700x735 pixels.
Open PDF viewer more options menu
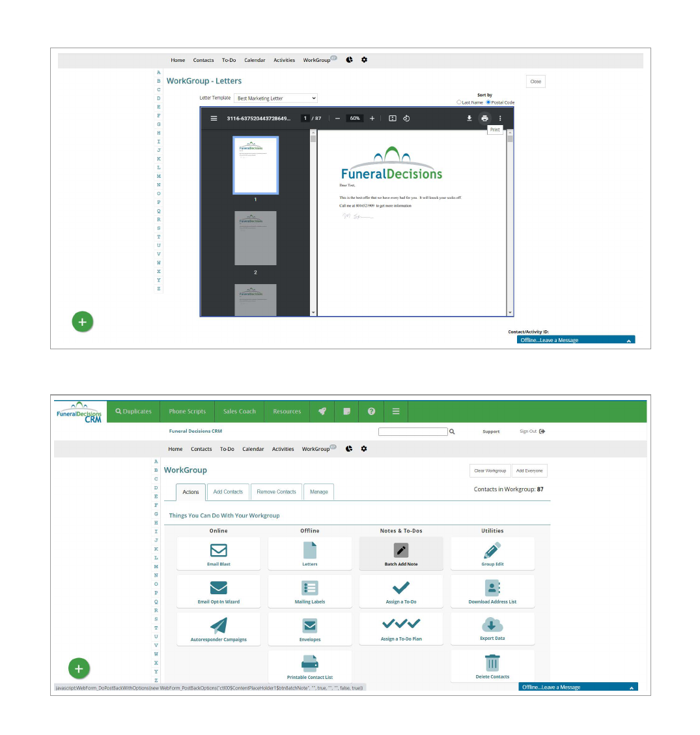(x=500, y=119)
